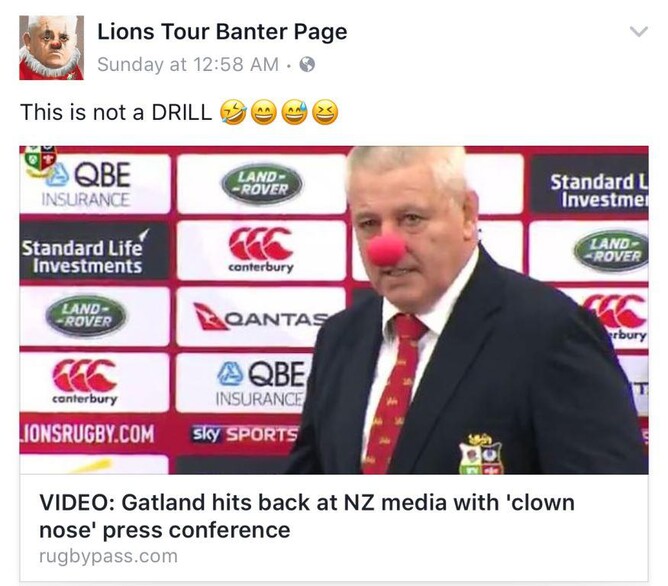Open the post options chevron dropdown
The width and height of the screenshot is (668, 586).
click(639, 32)
